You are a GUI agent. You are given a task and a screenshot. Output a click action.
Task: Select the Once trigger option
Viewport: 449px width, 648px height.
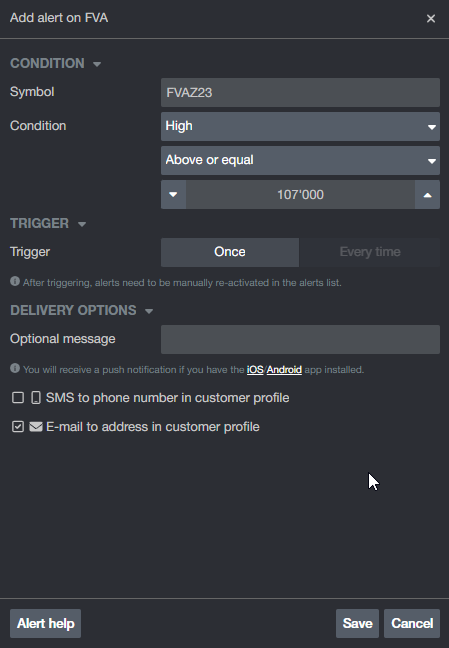coord(230,252)
